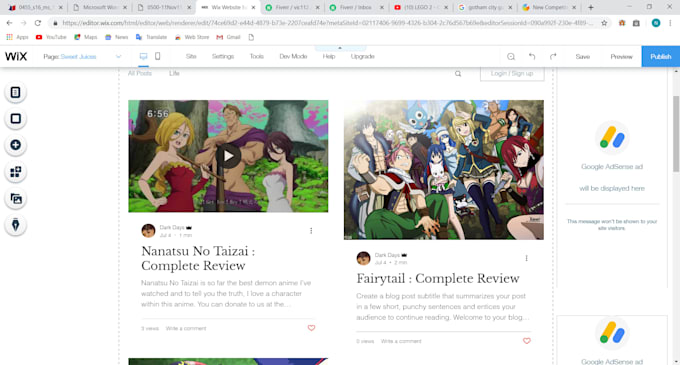
Task: Open the Translate bookmark
Action: 151,37
